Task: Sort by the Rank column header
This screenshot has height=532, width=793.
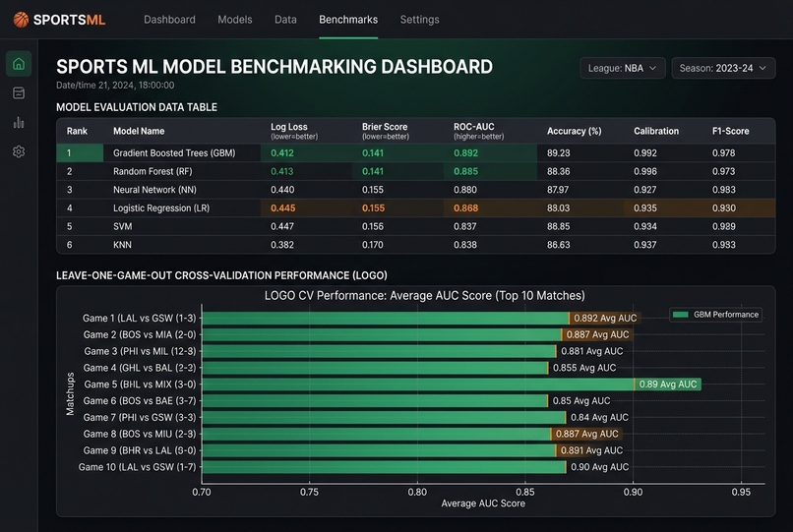Action: (x=77, y=131)
